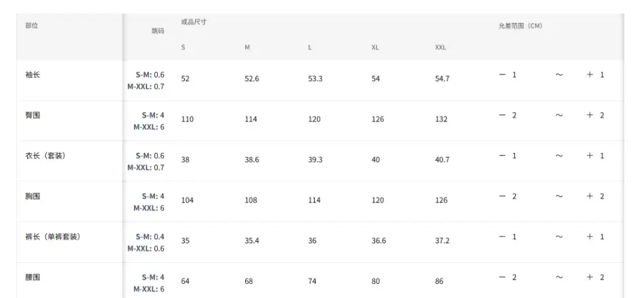644x298 pixels.
Task: Click the 允差范围（CM） header
Action: click(x=520, y=26)
